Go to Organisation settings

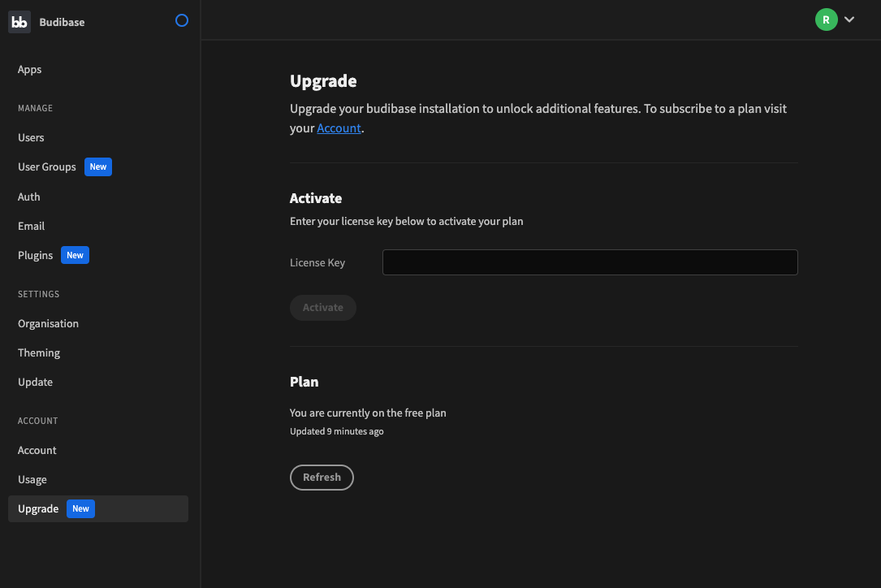pos(49,324)
